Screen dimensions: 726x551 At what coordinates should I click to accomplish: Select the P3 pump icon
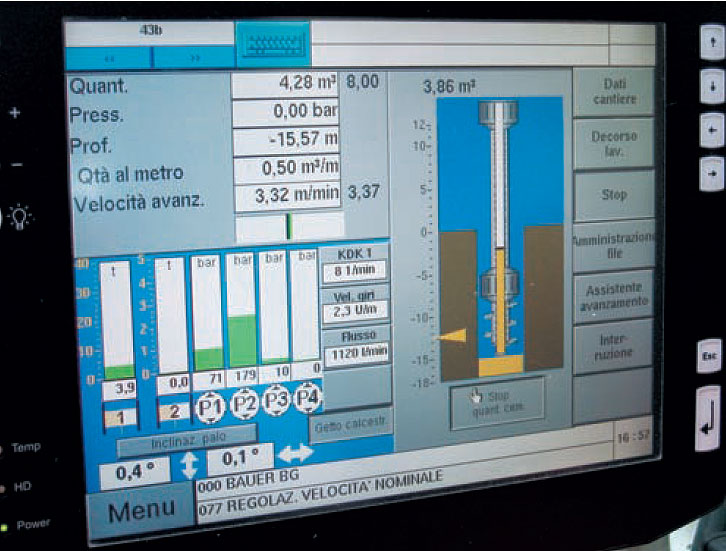tap(274, 401)
